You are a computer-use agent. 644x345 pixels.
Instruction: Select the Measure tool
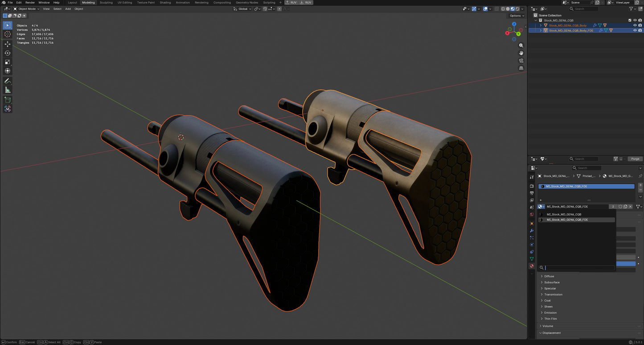(x=8, y=90)
